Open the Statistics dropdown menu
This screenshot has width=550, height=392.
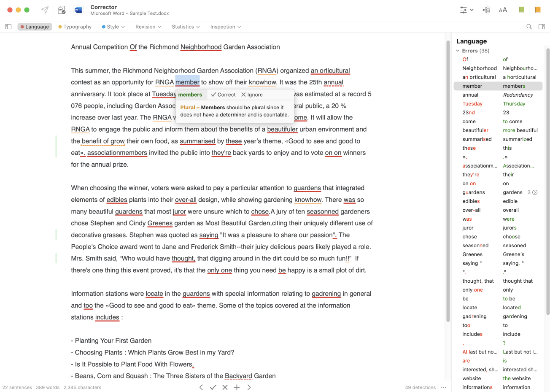tap(186, 27)
